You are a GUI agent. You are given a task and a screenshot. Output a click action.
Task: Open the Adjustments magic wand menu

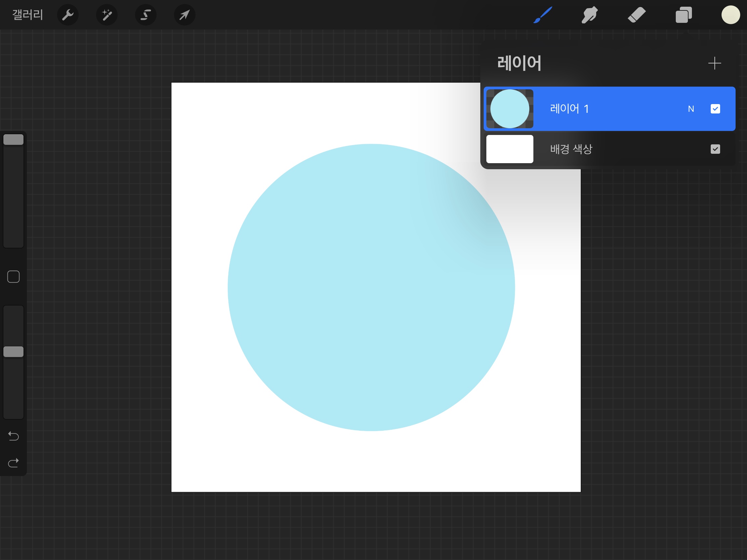coord(107,15)
